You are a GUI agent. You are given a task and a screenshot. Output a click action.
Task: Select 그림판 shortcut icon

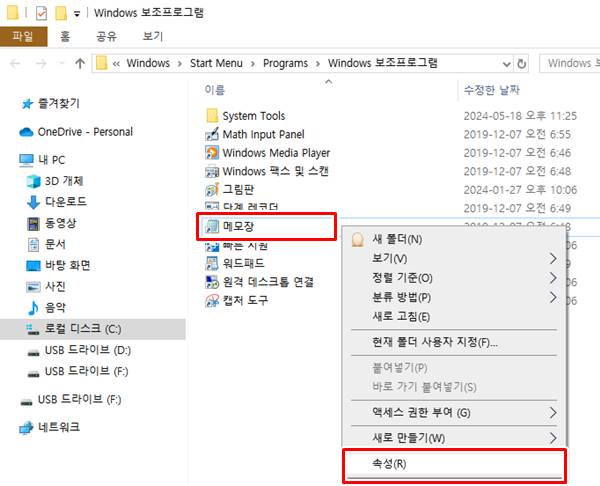[x=212, y=189]
